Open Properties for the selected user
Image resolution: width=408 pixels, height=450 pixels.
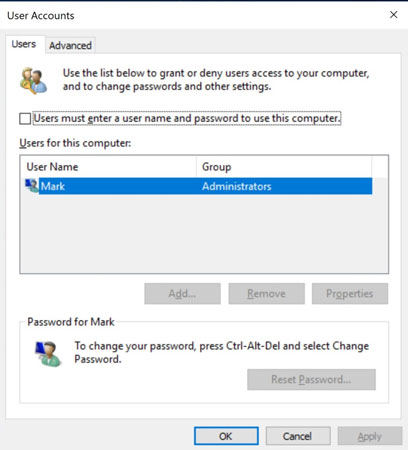350,294
